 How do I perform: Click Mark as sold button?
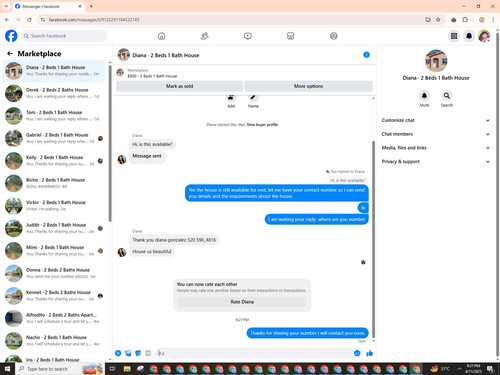pos(179,86)
